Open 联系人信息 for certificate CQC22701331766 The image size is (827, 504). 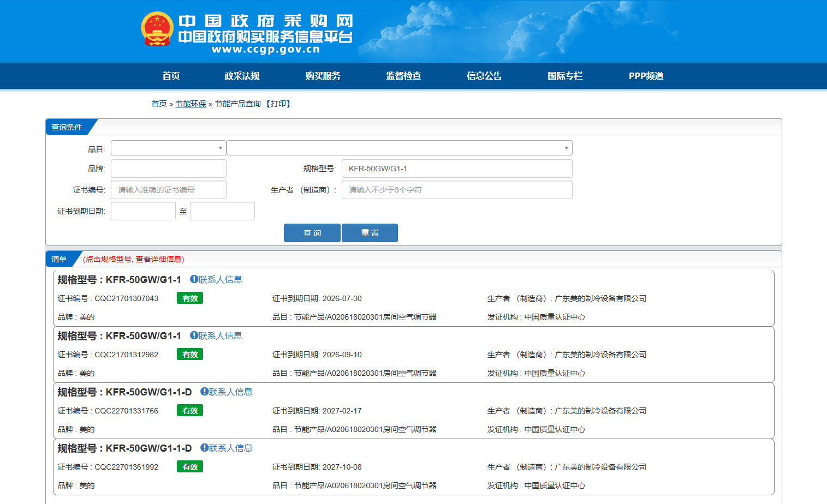pyautogui.click(x=227, y=392)
